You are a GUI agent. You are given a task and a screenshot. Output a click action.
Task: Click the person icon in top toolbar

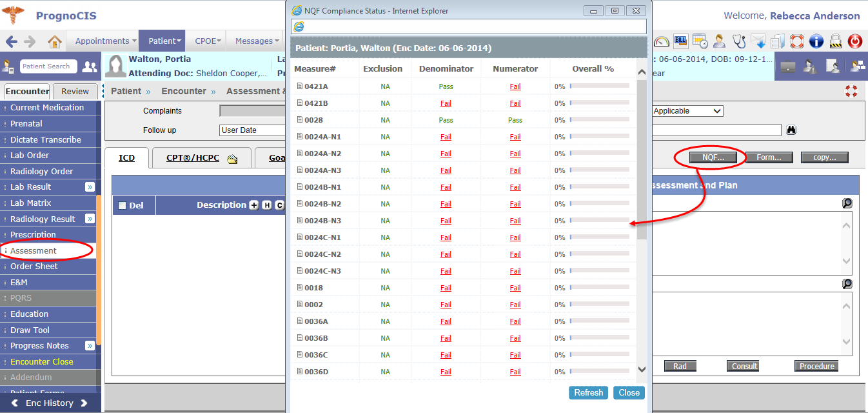tap(719, 41)
